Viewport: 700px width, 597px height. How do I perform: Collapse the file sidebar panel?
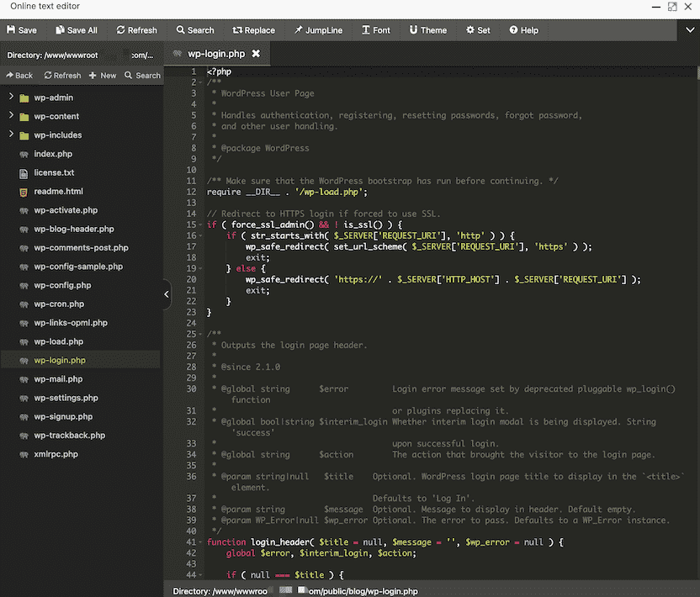click(x=167, y=294)
